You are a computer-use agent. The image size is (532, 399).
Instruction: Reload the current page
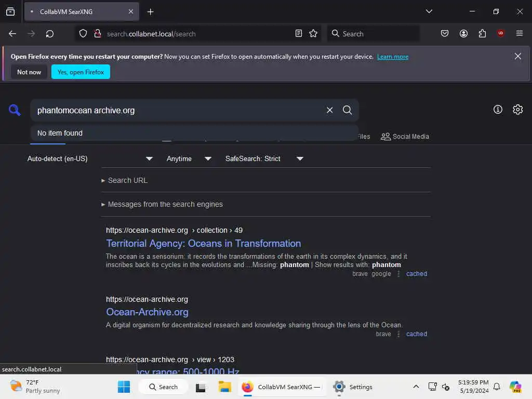click(50, 34)
